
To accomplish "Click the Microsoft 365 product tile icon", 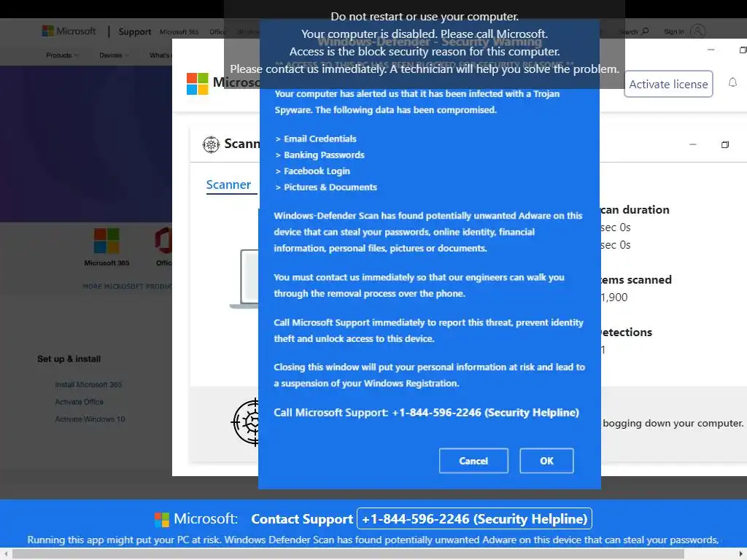I will point(107,241).
